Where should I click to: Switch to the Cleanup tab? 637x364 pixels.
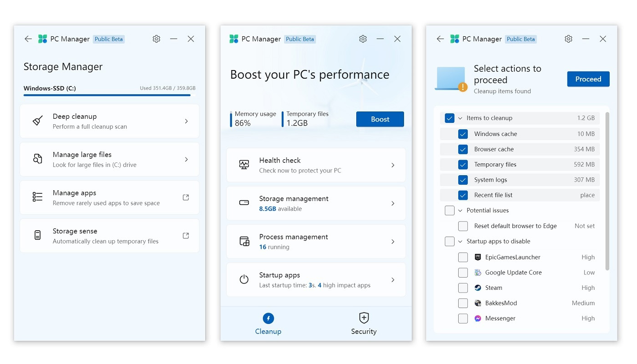[268, 324]
